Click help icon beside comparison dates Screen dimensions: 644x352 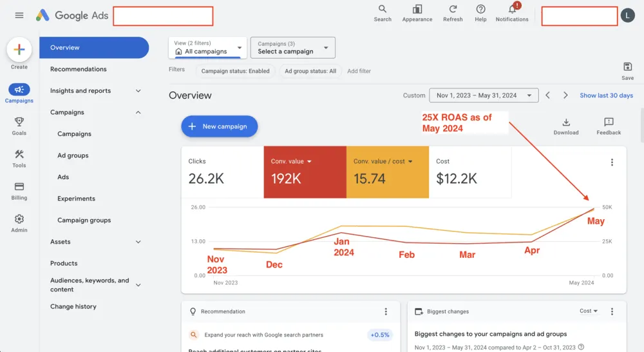point(581,347)
